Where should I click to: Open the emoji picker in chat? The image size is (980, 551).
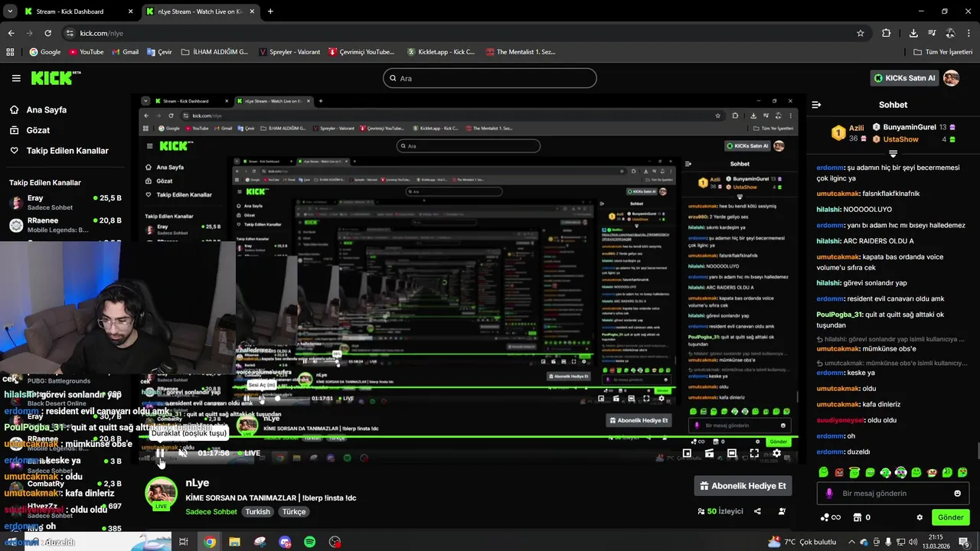957,494
